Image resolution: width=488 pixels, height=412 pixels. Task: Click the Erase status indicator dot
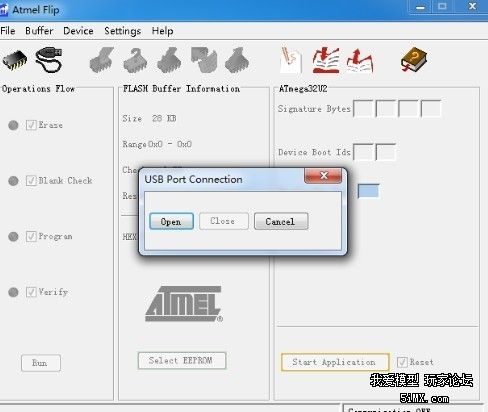click(x=13, y=125)
